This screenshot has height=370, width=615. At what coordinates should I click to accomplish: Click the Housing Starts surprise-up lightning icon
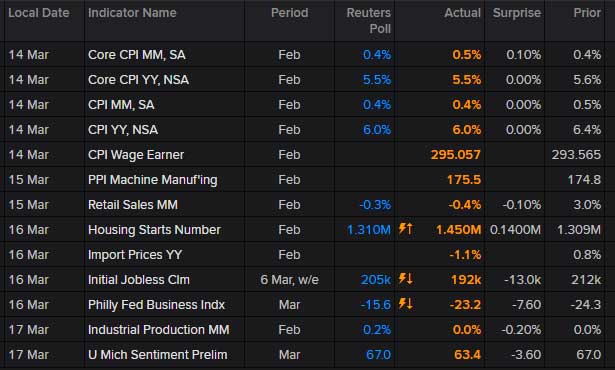click(x=405, y=228)
